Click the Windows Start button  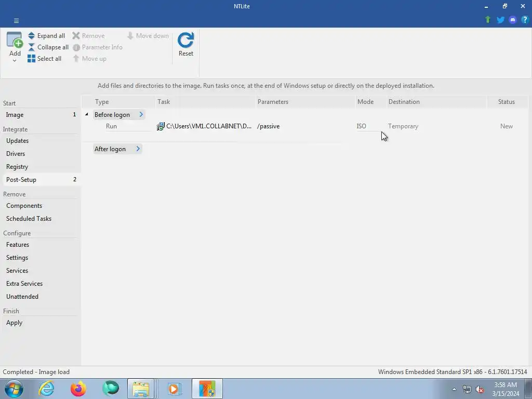coord(14,389)
